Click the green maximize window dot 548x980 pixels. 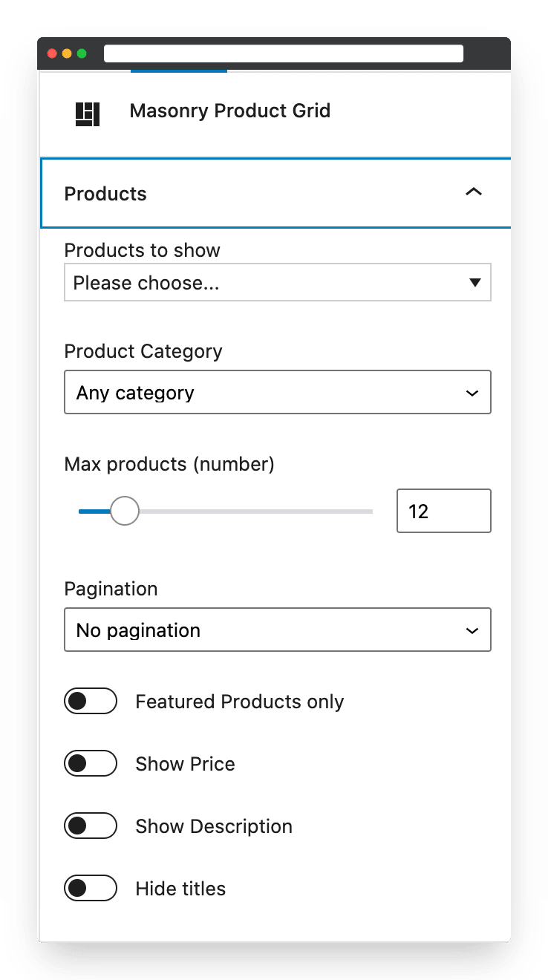coord(82,53)
